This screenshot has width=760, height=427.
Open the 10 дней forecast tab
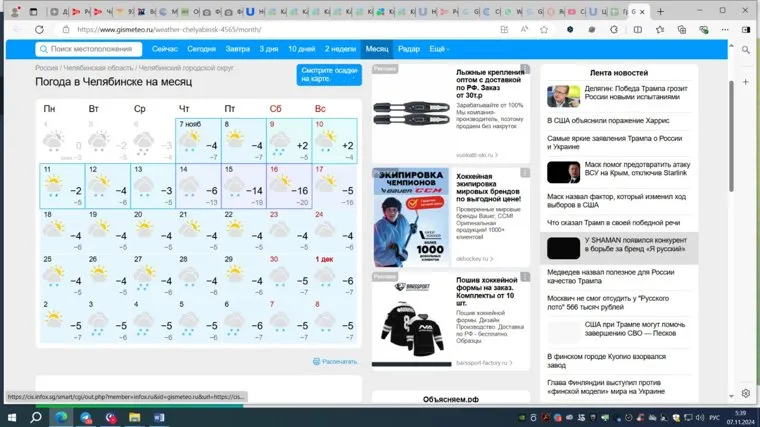(x=302, y=49)
